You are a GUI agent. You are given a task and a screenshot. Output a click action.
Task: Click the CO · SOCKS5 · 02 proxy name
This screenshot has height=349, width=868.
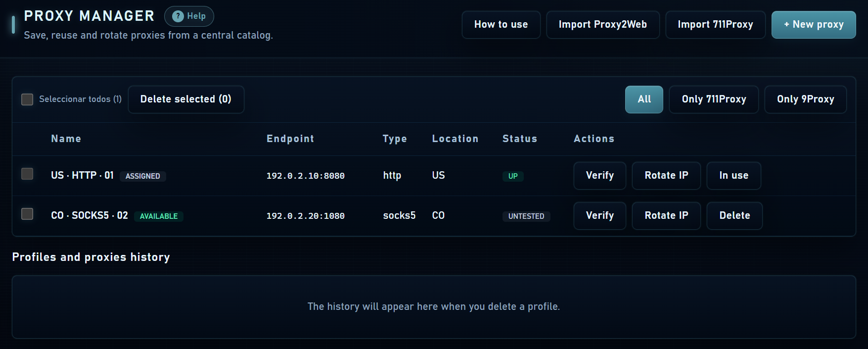[90, 216]
